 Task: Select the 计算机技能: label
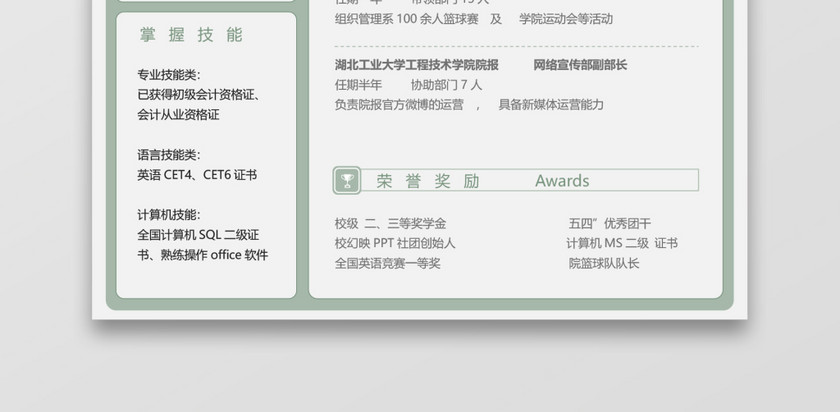tap(169, 215)
